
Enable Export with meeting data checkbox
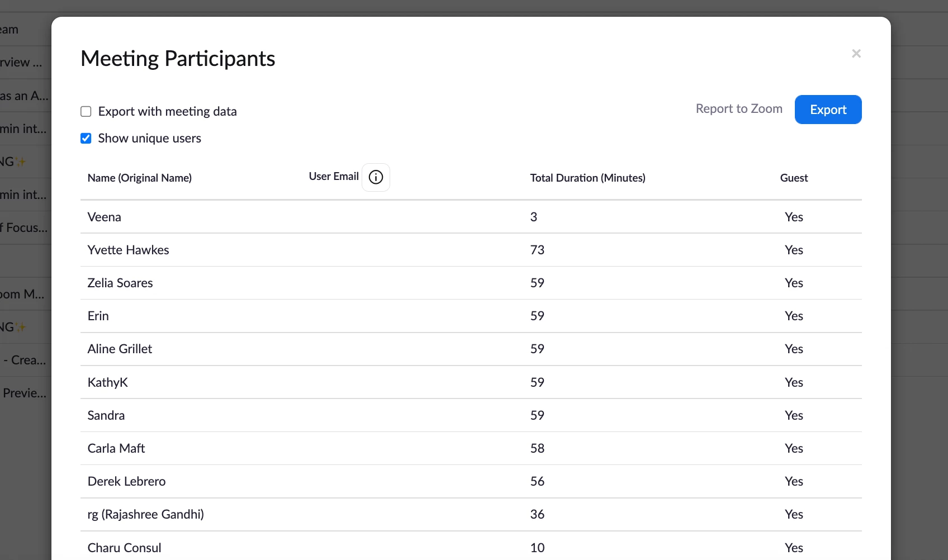86,112
